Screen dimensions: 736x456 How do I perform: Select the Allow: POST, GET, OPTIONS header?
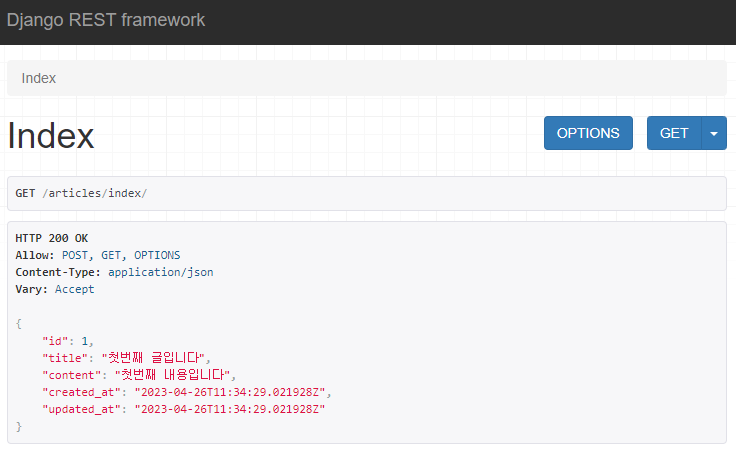tap(98, 255)
